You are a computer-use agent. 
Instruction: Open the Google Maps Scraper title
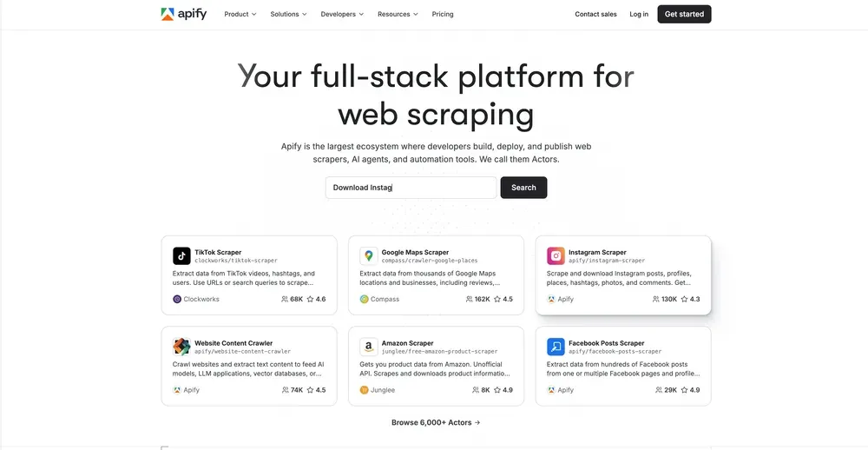click(x=415, y=252)
